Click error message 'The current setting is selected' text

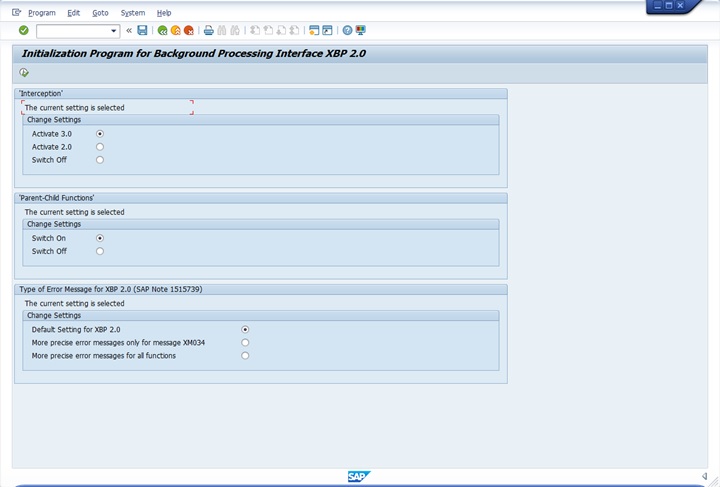[74, 303]
